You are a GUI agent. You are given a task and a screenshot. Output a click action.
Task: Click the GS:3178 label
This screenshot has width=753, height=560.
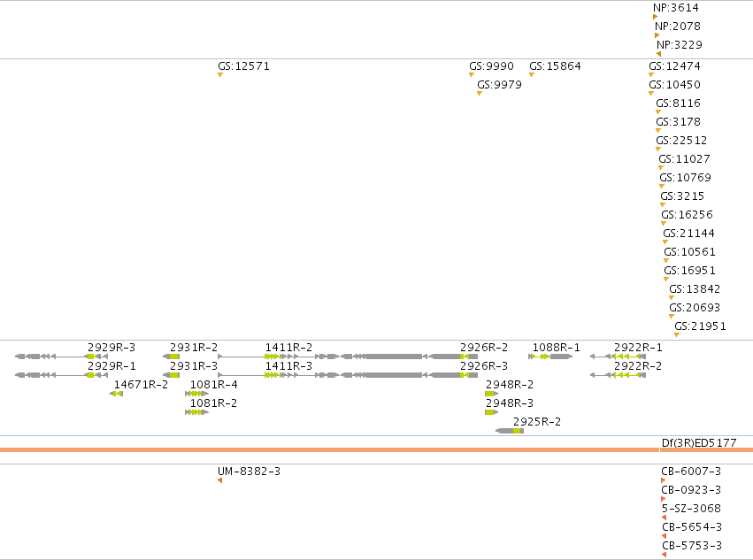tap(678, 122)
